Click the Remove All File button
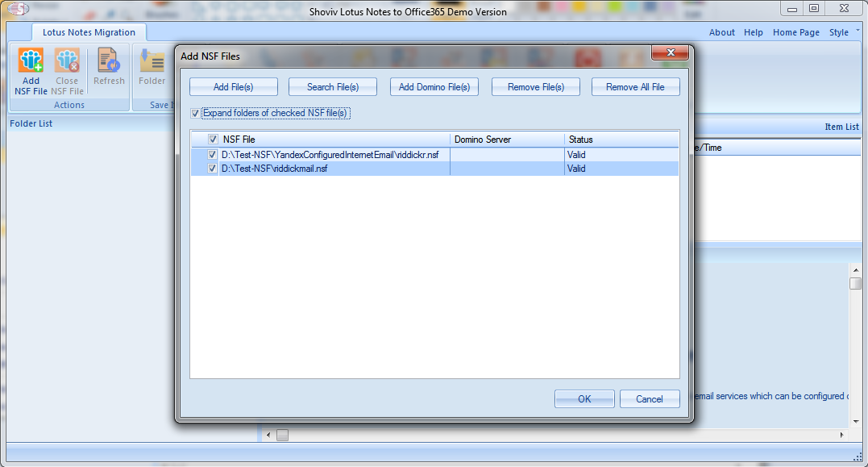 (636, 87)
